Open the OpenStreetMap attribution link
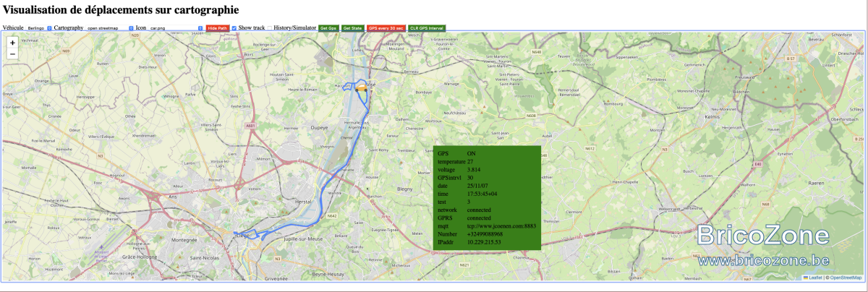868x292 pixels. tap(845, 277)
